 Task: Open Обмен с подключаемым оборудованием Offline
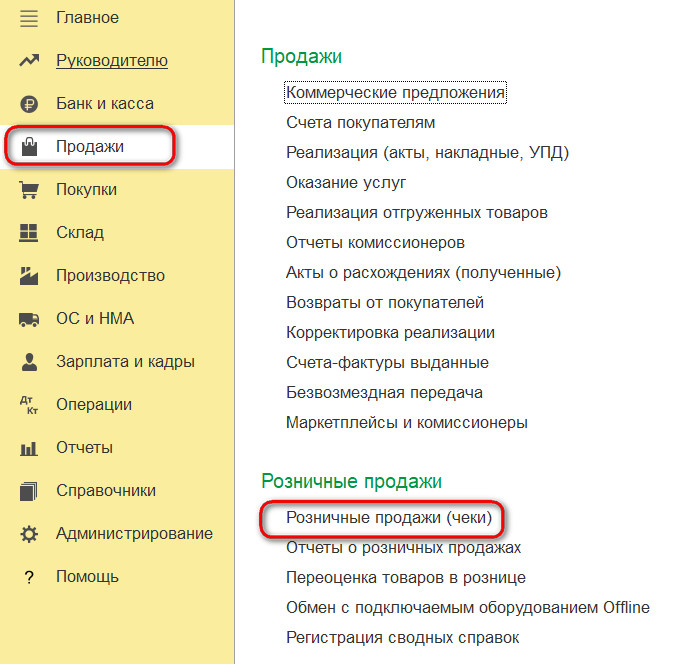point(468,608)
